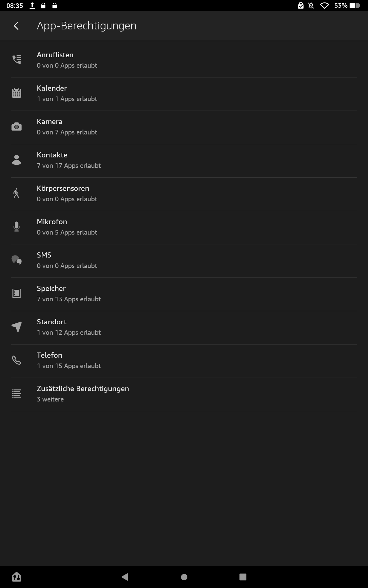Tap the SMS chat bubbles icon

tap(17, 260)
